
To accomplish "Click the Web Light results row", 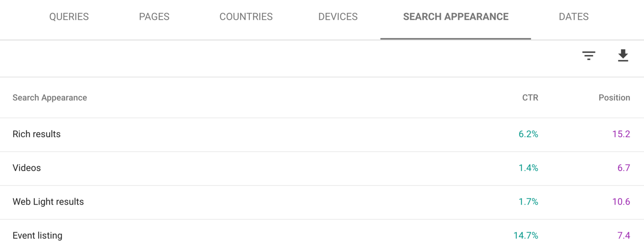I will click(48, 202).
